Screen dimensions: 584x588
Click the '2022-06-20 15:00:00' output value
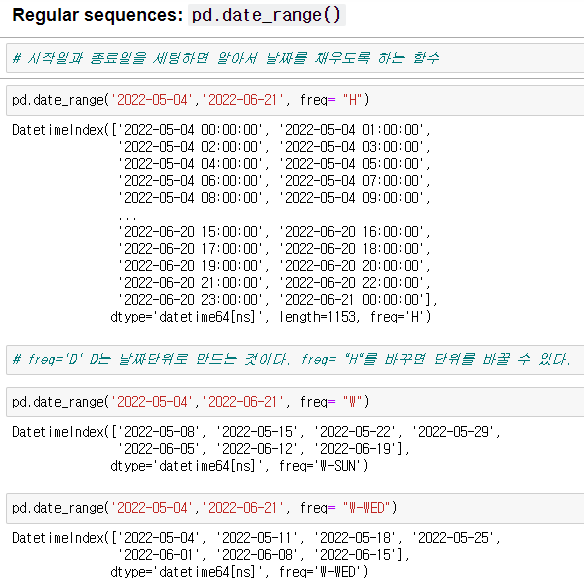pyautogui.click(x=191, y=232)
